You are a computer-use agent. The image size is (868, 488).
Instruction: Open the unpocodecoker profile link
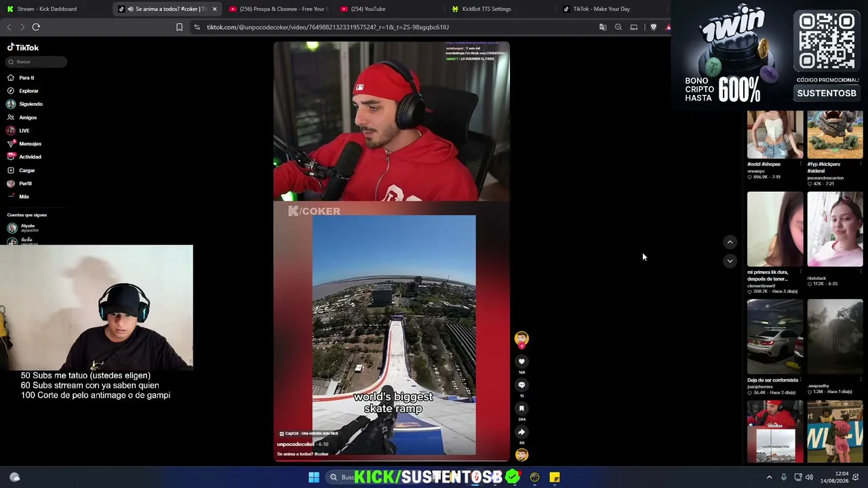point(296,444)
